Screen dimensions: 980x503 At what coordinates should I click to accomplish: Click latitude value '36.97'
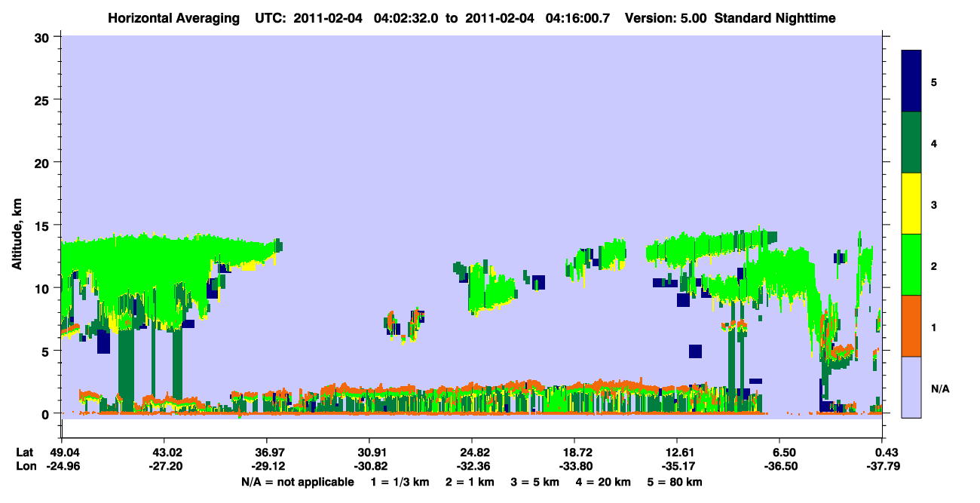[267, 452]
